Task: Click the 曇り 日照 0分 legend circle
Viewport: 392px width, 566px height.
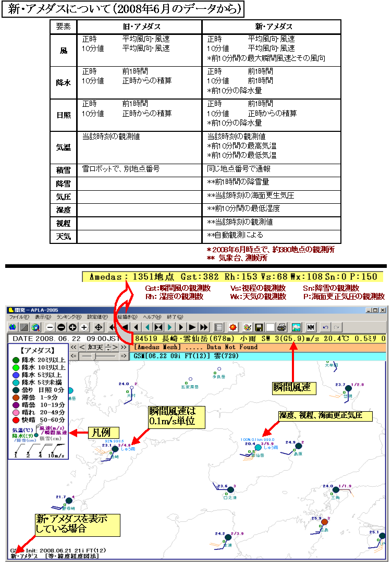Action: (16, 390)
